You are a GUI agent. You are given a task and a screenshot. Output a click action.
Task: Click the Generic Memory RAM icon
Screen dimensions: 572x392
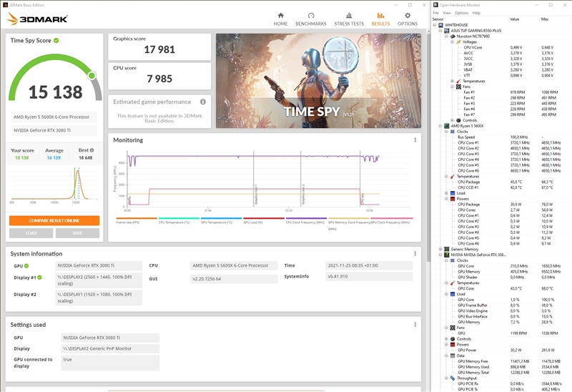[446, 249]
